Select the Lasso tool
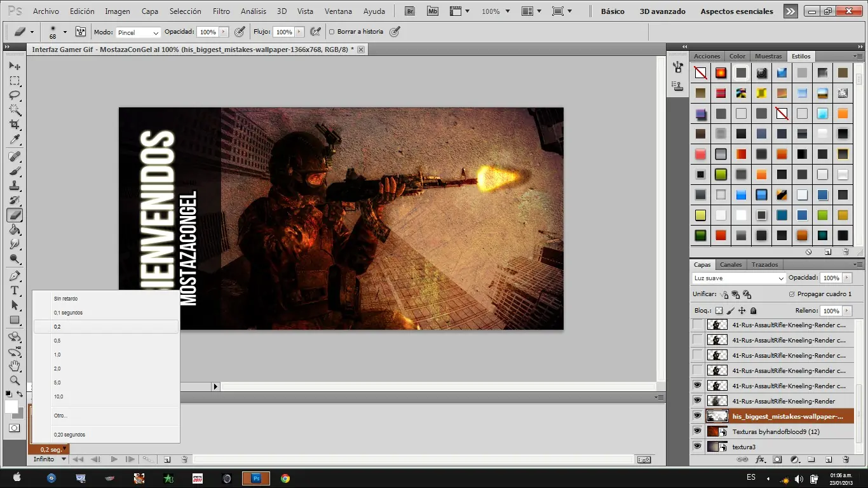The image size is (868, 488). 15,95
